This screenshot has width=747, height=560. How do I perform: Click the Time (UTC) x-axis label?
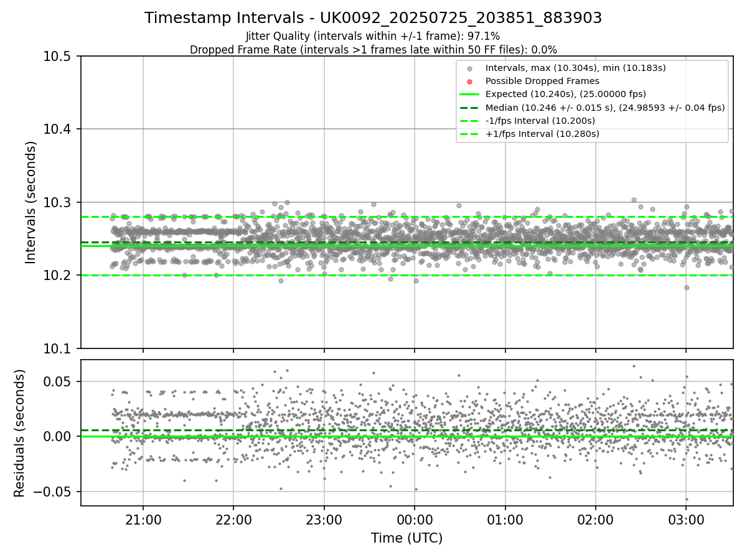point(406,538)
